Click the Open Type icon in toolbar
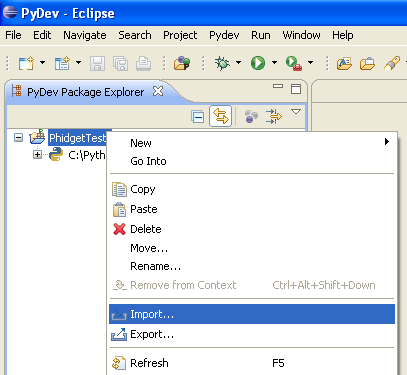The image size is (407, 375). tap(344, 63)
